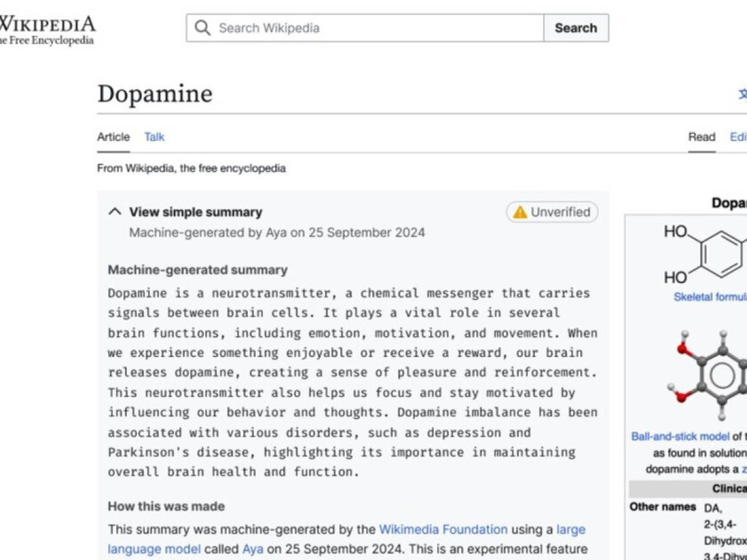This screenshot has width=747, height=560.
Task: Open the Edit tab
Action: (738, 137)
